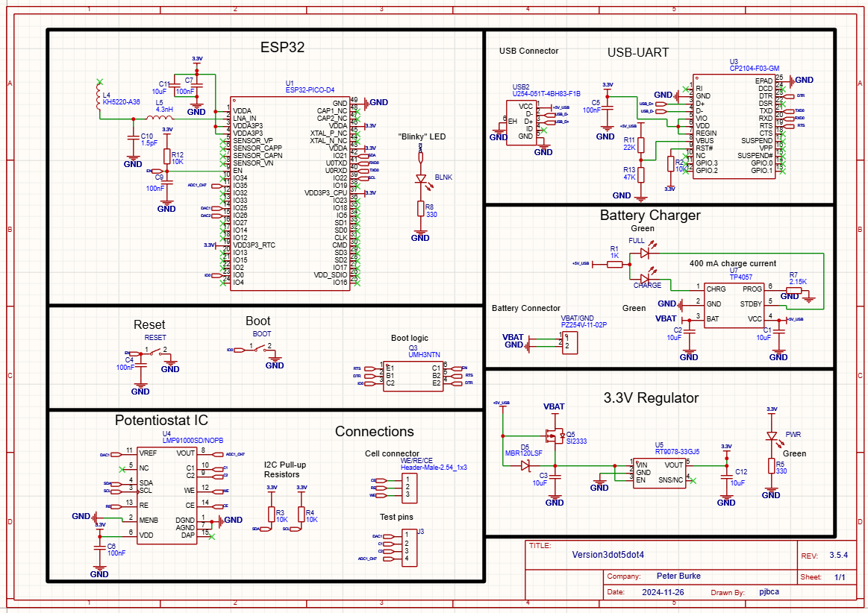Click the Connections section title
The height and width of the screenshot is (613, 868).
tap(374, 432)
